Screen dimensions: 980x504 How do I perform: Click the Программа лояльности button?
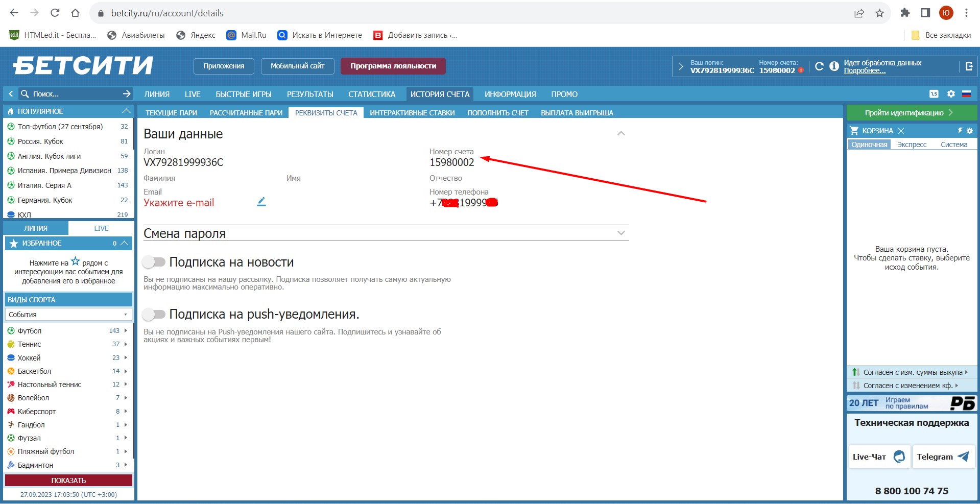pyautogui.click(x=393, y=66)
